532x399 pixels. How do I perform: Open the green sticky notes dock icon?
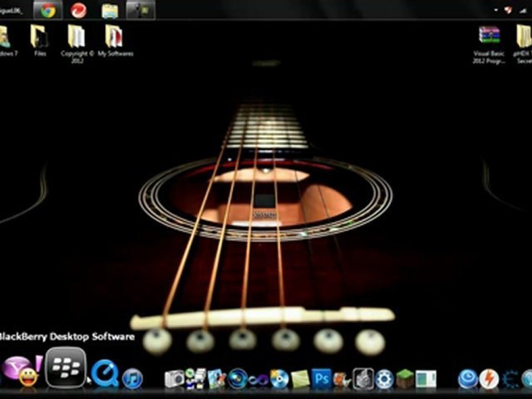click(300, 379)
